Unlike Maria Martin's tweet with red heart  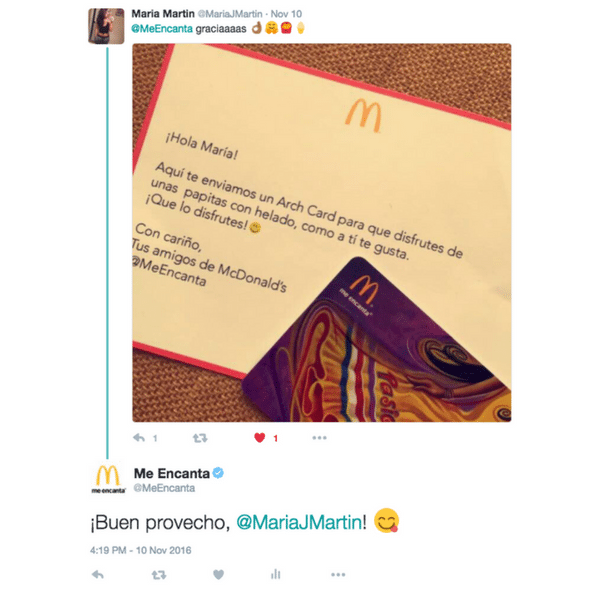260,437
